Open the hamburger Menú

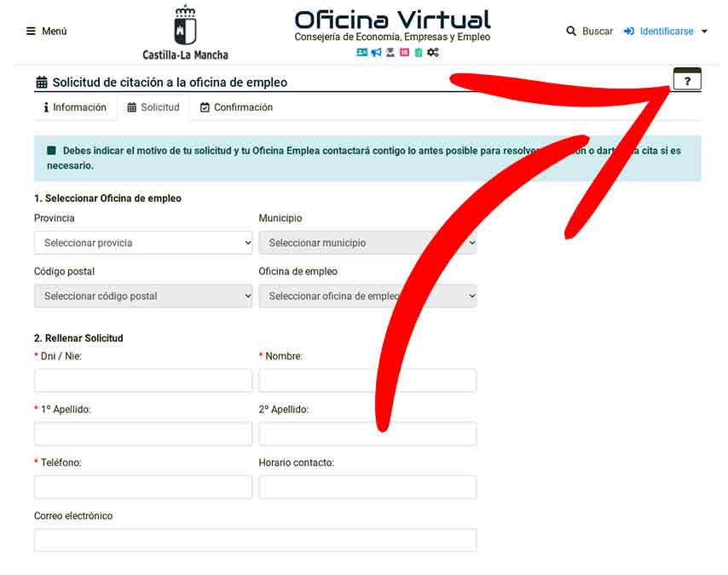(46, 32)
